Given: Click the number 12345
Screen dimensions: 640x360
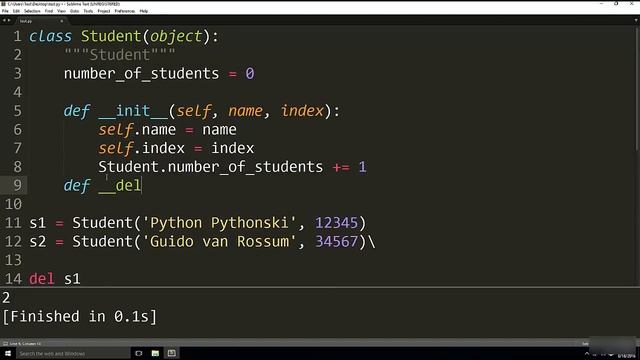Looking at the screenshot, I should pos(336,223).
